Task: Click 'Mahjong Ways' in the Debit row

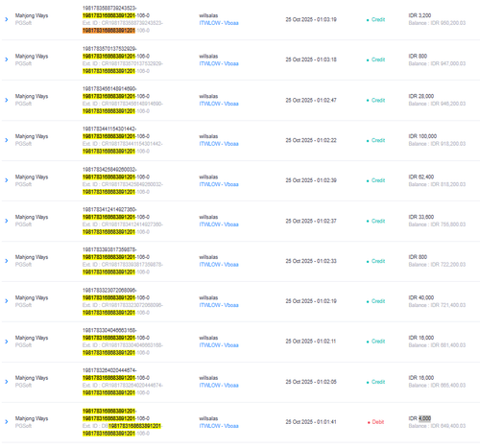Action: coord(32,418)
